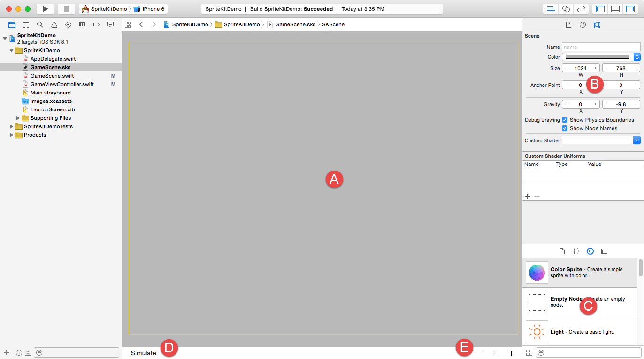644x359 pixels.
Task: Click iPhone 6 device selector
Action: 150,9
